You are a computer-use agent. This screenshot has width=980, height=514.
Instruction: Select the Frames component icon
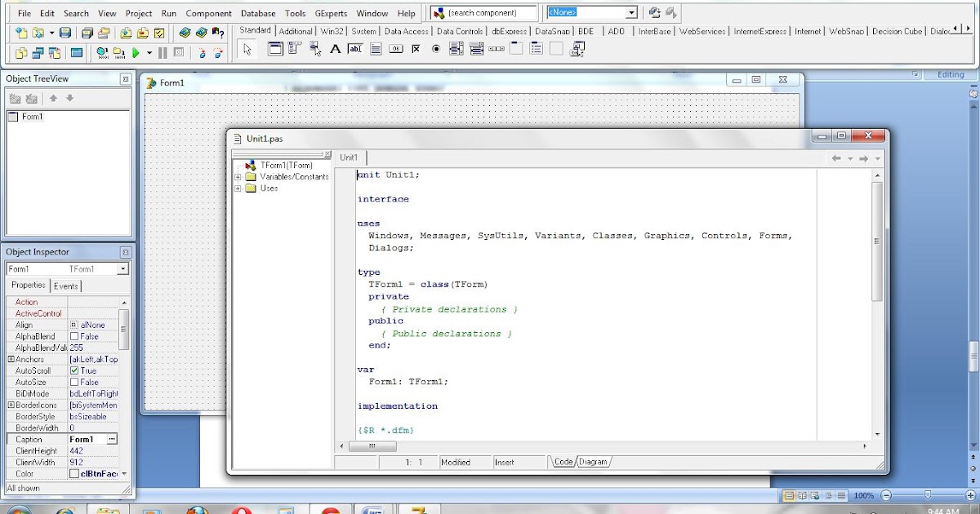275,49
